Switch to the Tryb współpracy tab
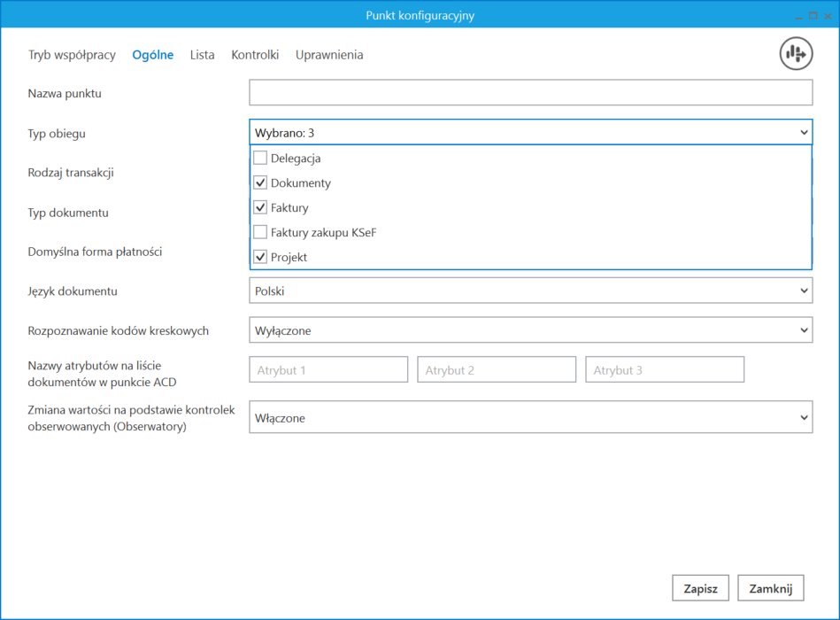The image size is (840, 620). (x=72, y=55)
